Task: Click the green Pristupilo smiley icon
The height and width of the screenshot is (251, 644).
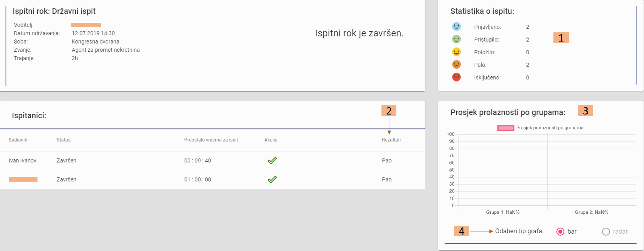Action: pyautogui.click(x=456, y=39)
